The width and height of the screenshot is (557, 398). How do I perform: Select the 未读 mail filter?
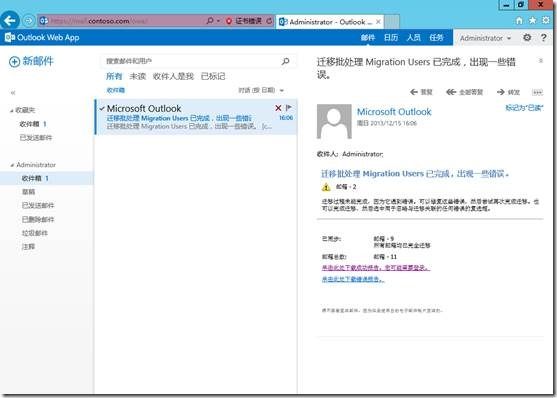pos(137,76)
